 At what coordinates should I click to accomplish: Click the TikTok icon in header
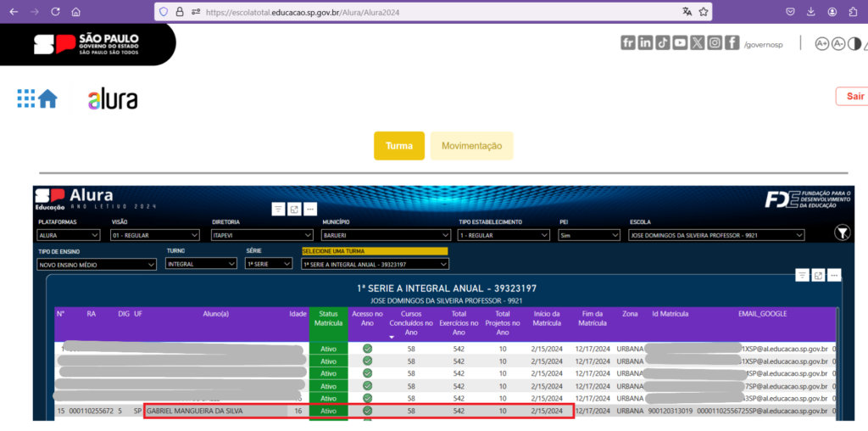point(662,43)
